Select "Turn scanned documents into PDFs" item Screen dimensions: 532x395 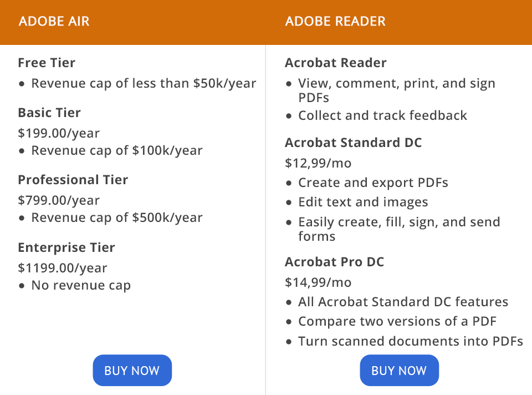[x=410, y=341]
